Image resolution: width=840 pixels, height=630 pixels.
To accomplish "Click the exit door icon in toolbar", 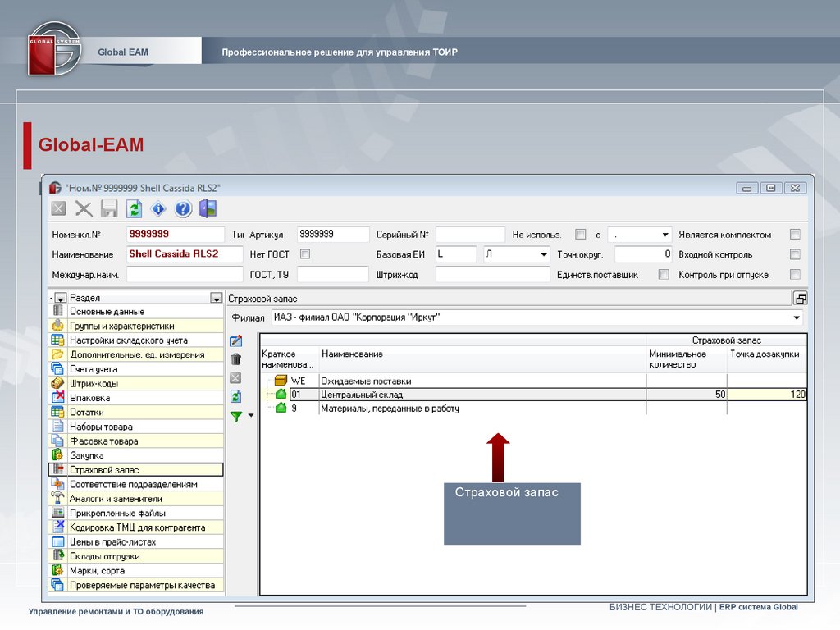I will pos(208,209).
